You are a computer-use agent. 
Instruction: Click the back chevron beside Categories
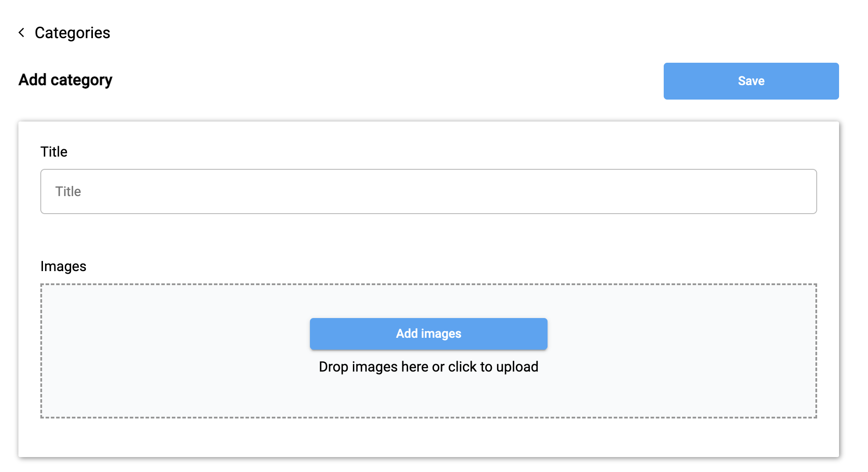coord(22,32)
